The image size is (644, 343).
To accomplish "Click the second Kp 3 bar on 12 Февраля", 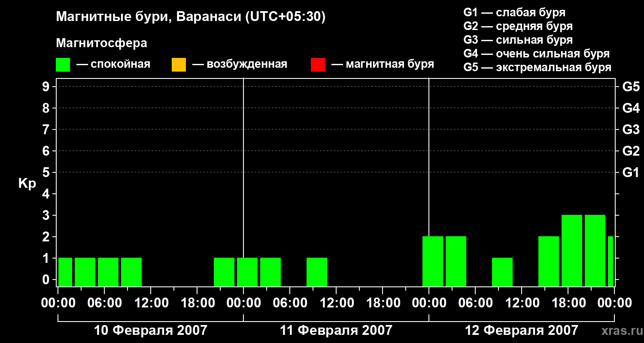I will pos(595,250).
